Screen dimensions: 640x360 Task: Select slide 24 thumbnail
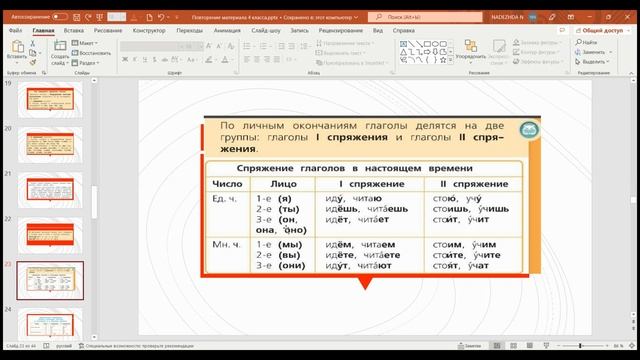point(50,324)
